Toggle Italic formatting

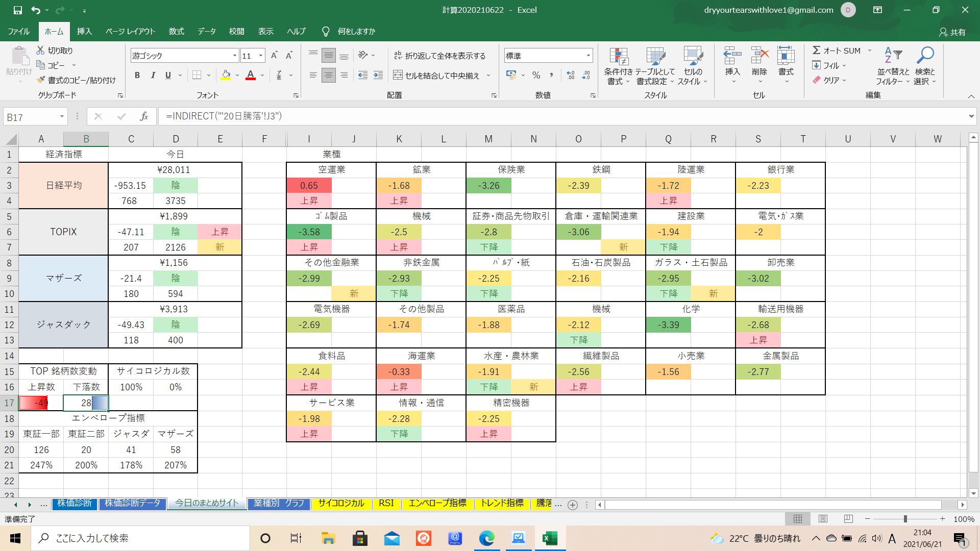[153, 76]
